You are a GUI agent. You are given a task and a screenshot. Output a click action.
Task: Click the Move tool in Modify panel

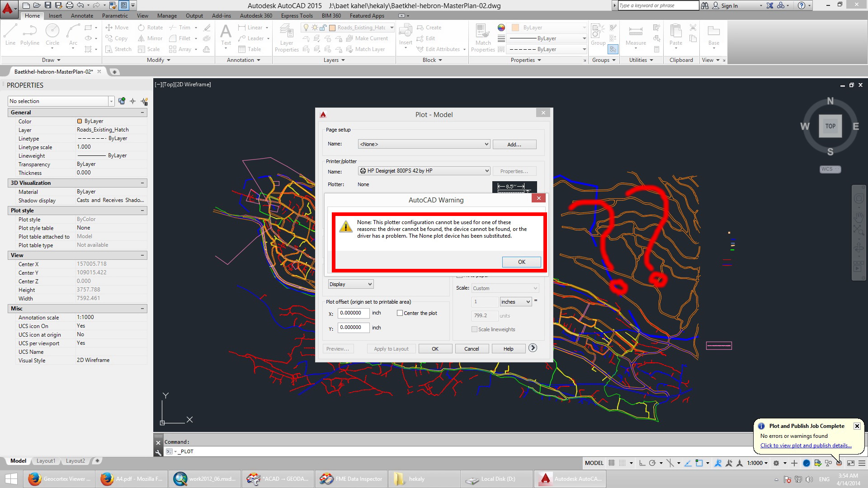pos(117,28)
